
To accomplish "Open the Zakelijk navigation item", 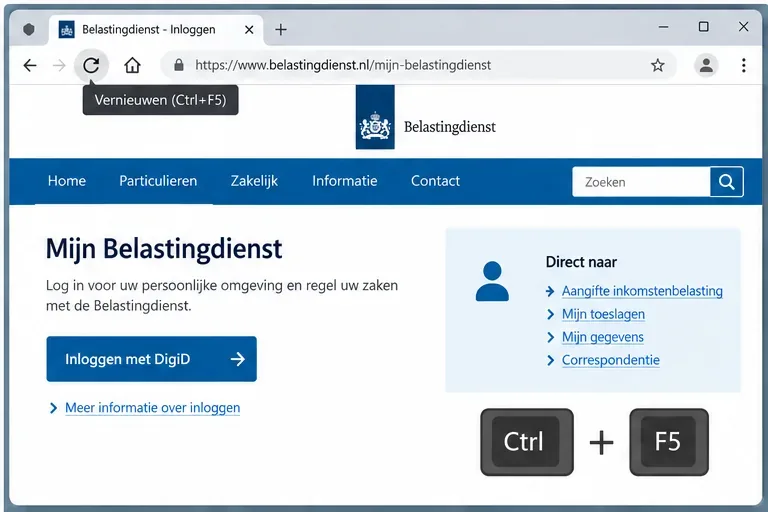I will click(x=254, y=181).
